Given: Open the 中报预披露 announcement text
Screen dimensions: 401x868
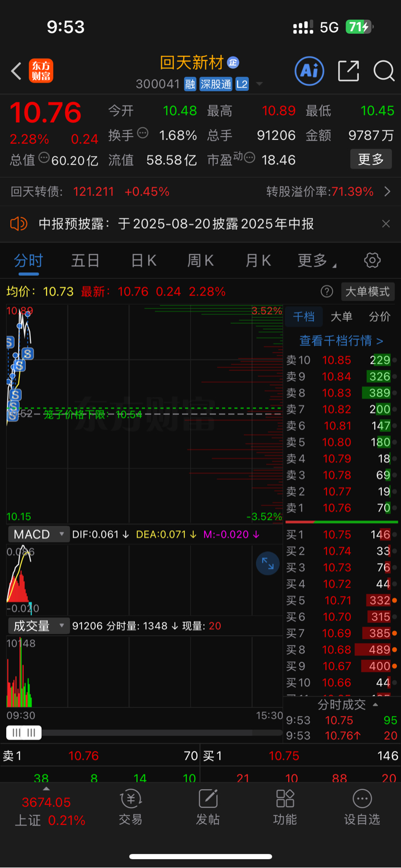Looking at the screenshot, I should click(x=176, y=224).
